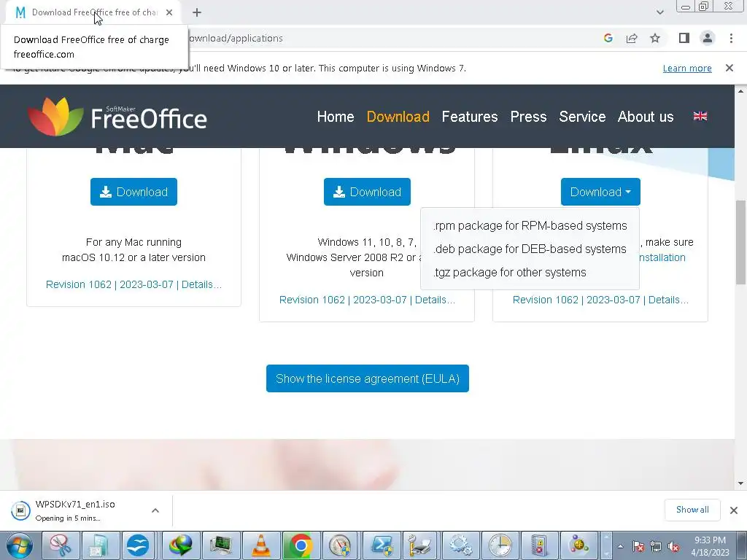Viewport: 747px width, 560px height.
Task: Click the FreeOffice logo
Action: click(117, 117)
